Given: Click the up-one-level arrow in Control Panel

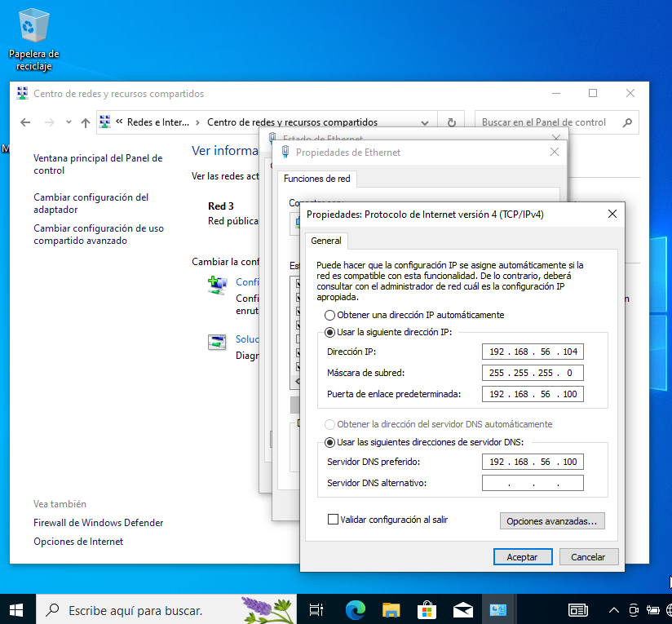Looking at the screenshot, I should click(x=86, y=122).
